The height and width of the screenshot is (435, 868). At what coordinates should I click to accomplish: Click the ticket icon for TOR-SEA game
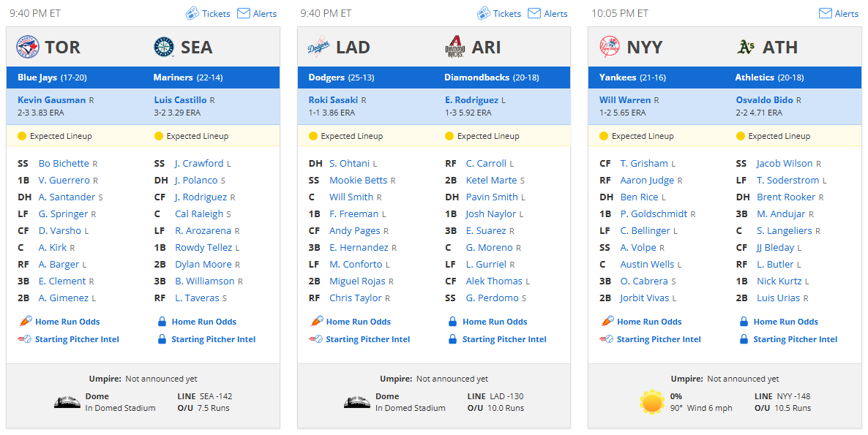point(192,13)
